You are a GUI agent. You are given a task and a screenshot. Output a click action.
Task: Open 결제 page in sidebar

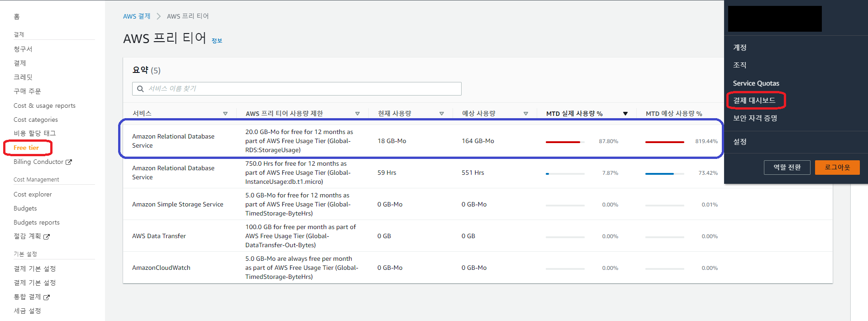[x=20, y=63]
